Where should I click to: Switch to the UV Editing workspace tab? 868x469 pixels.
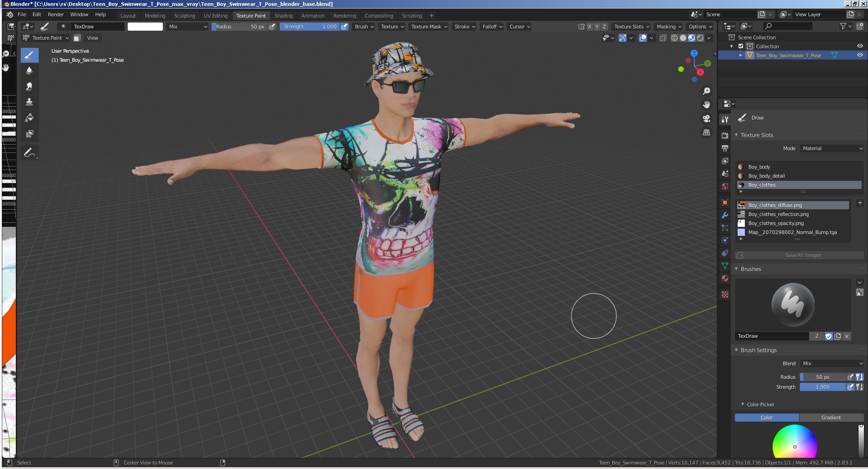(x=216, y=15)
